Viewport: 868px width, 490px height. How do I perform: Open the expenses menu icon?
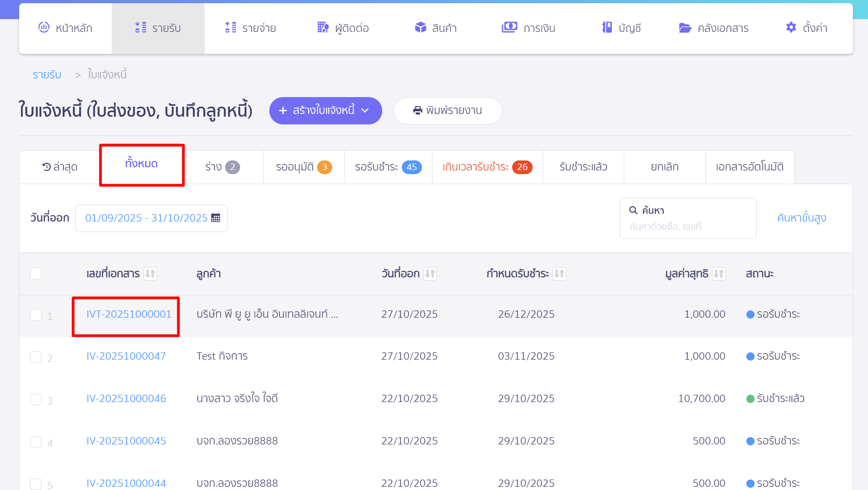tap(231, 27)
